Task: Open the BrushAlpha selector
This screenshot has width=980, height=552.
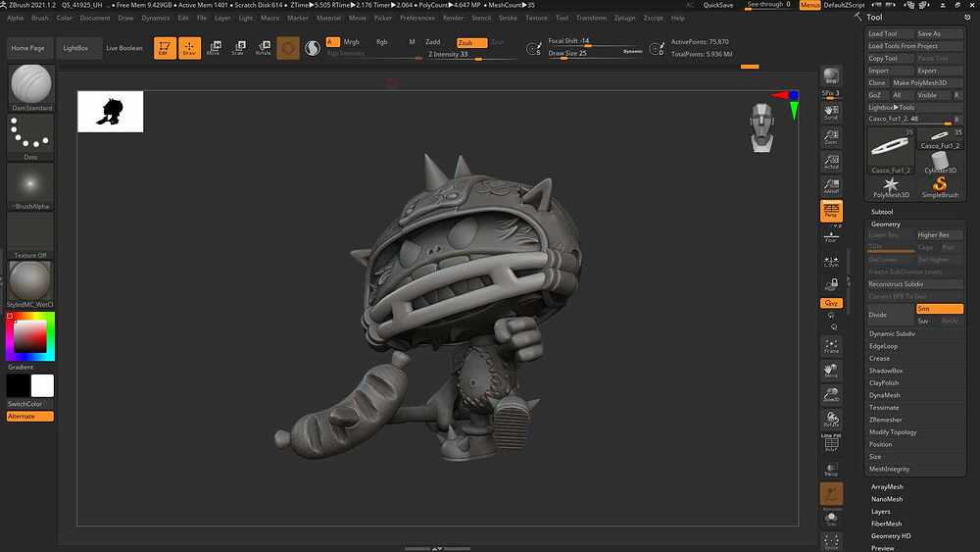Action: [30, 185]
